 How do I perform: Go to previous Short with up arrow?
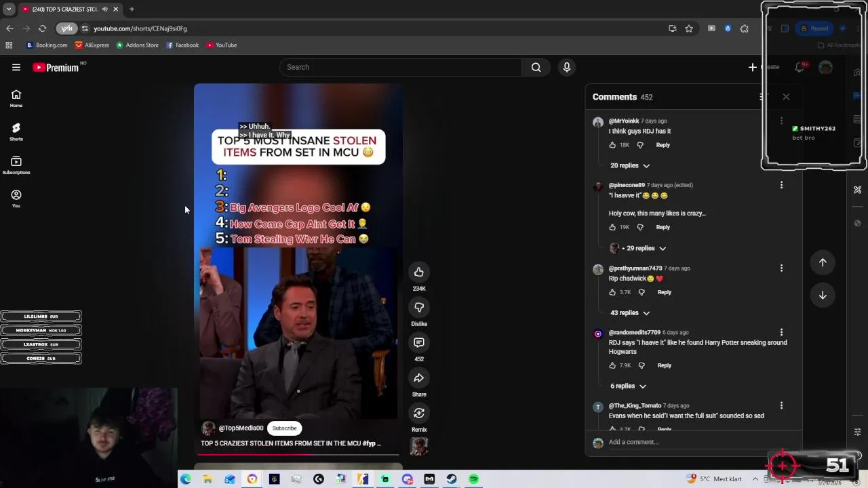(823, 263)
